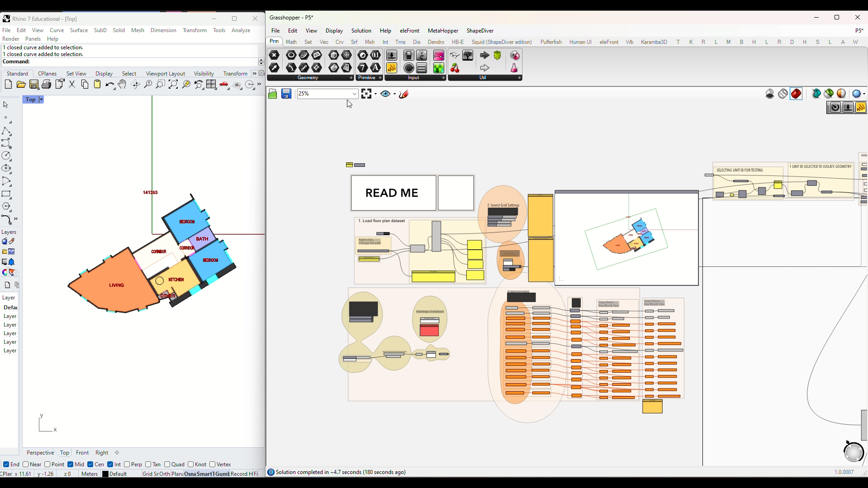
Task: Click the Undo arrow icon
Action: tap(109, 85)
